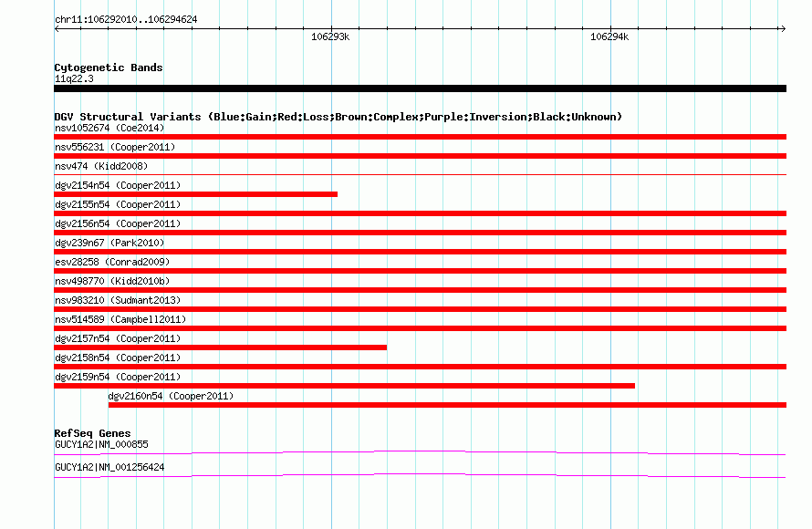Click the dgv2156n54 (Cooper2011) label

click(x=118, y=223)
